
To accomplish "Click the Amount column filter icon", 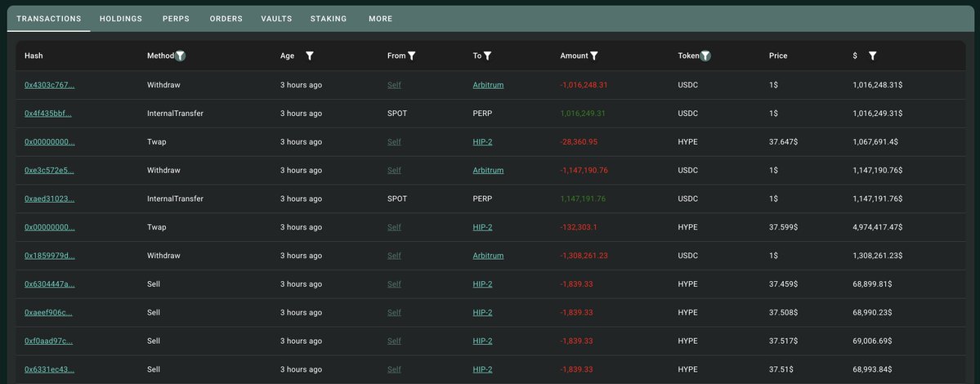I will (x=594, y=56).
